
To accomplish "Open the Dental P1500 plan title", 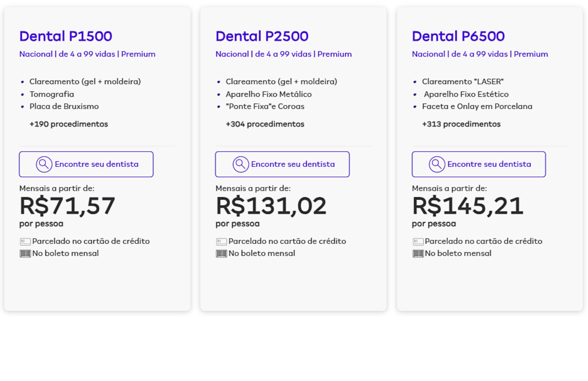I will 66,36.
